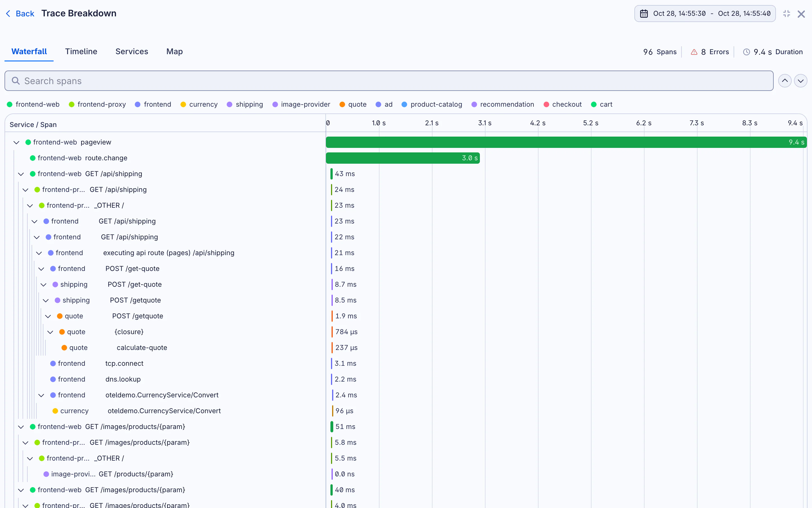812x508 pixels.
Task: Open the date range calendar picker
Action: click(x=705, y=14)
